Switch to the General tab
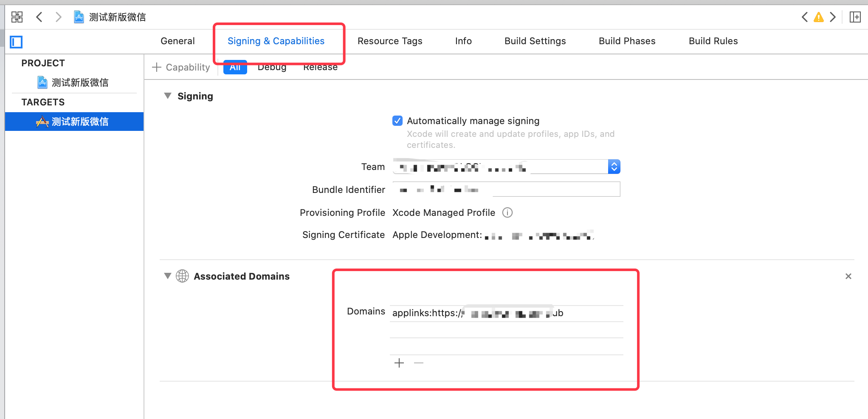Screen dimensions: 868x419 (178, 41)
